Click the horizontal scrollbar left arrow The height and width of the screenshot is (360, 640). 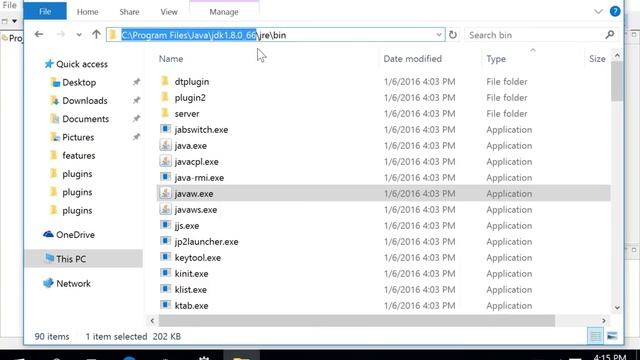(x=152, y=321)
